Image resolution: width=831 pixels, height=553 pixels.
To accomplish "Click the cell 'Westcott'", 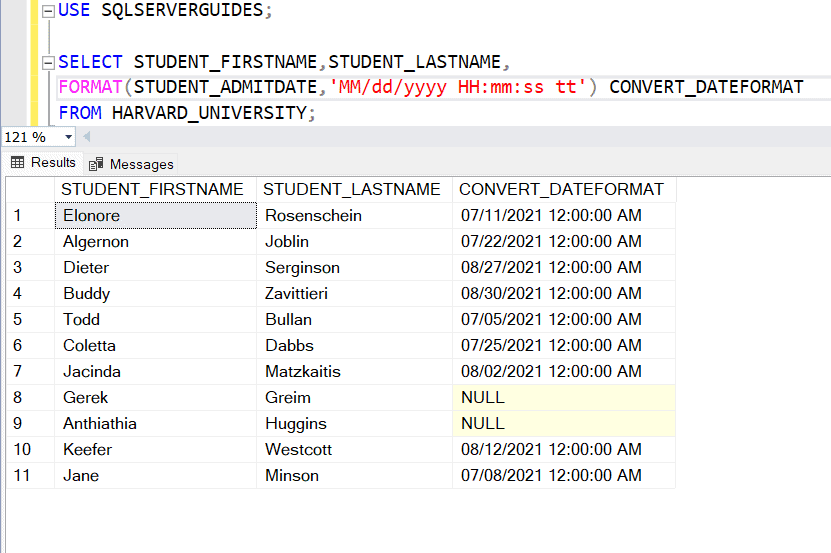I will tap(355, 449).
